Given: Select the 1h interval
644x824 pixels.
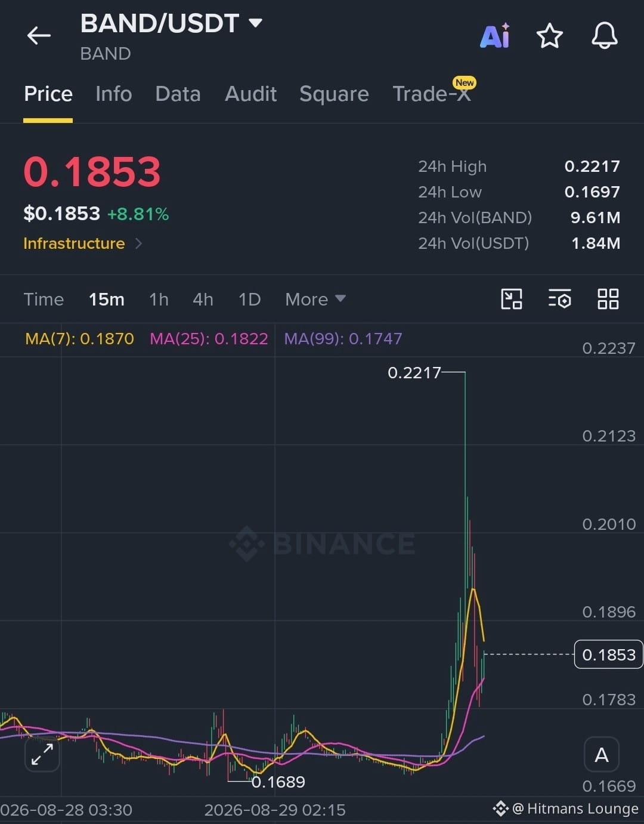Looking at the screenshot, I should (x=159, y=299).
